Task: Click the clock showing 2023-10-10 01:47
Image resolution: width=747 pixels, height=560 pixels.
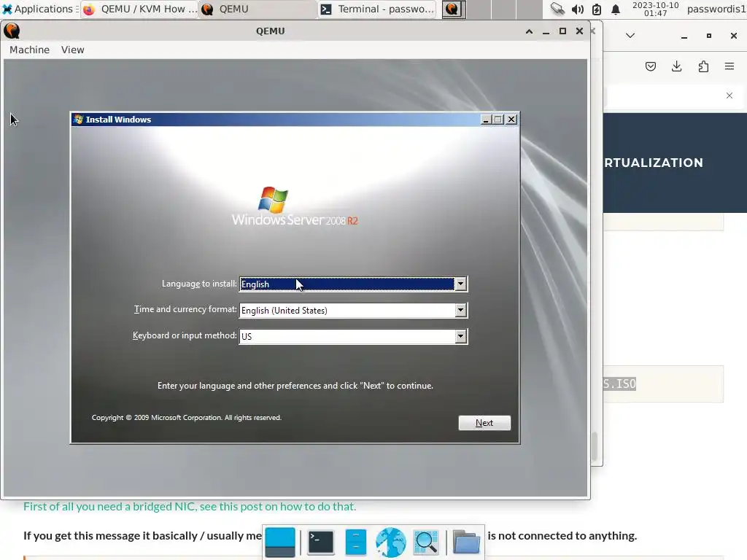Action: click(x=656, y=9)
